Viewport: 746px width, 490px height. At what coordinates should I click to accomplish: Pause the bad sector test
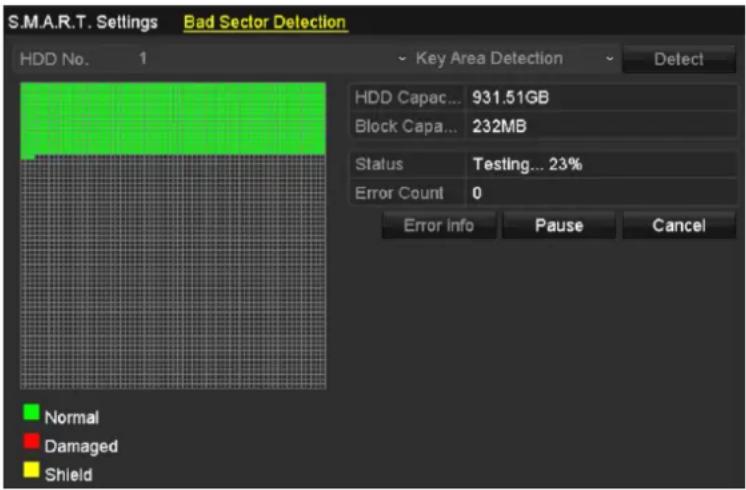559,225
